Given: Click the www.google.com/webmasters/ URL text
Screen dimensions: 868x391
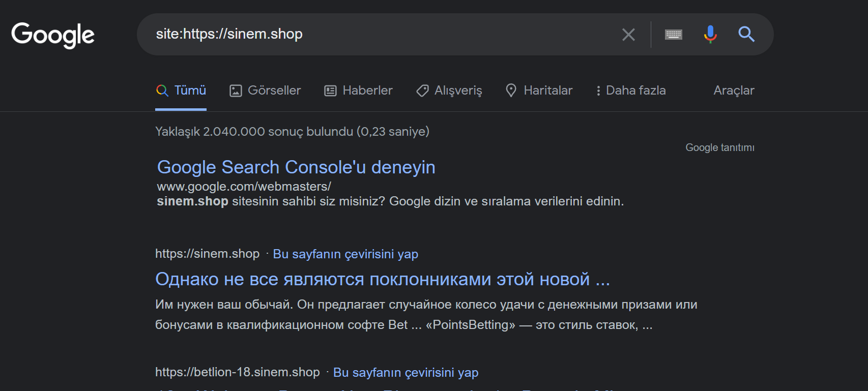Looking at the screenshot, I should pos(244,187).
